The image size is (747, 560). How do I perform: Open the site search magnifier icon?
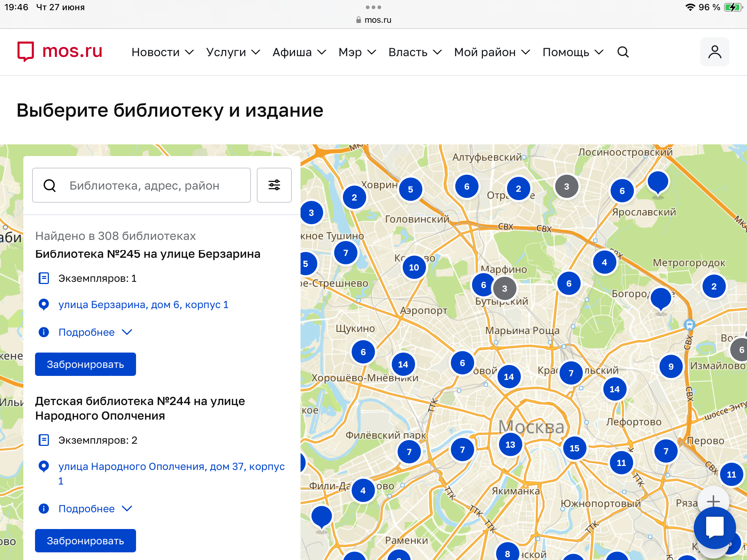click(623, 52)
